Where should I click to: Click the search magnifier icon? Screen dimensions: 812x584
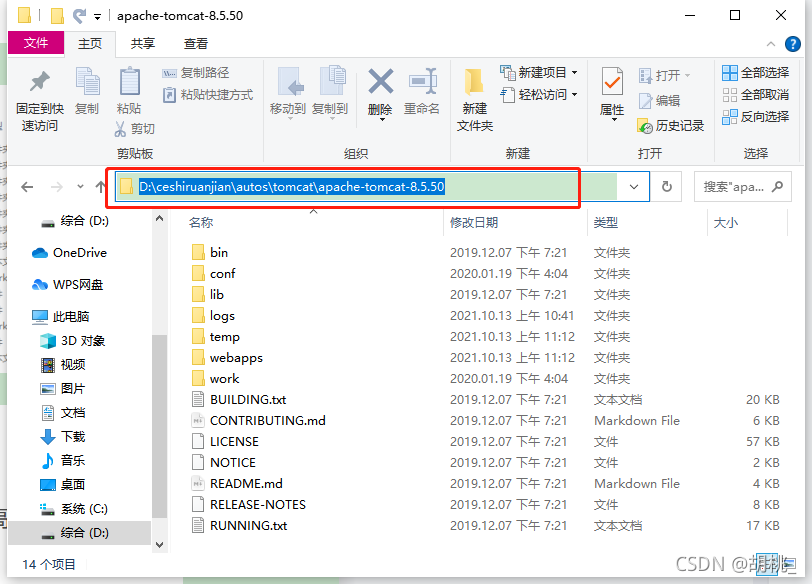777,186
